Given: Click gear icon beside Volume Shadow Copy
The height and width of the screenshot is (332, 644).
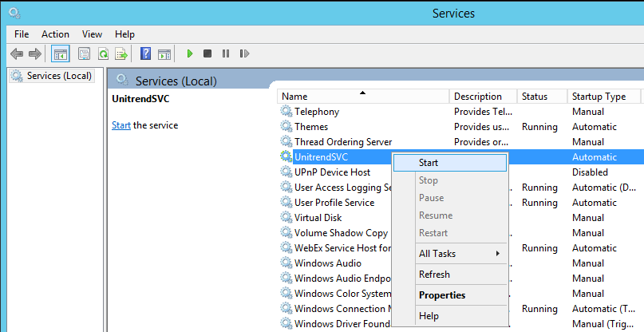Looking at the screenshot, I should pyautogui.click(x=286, y=233).
